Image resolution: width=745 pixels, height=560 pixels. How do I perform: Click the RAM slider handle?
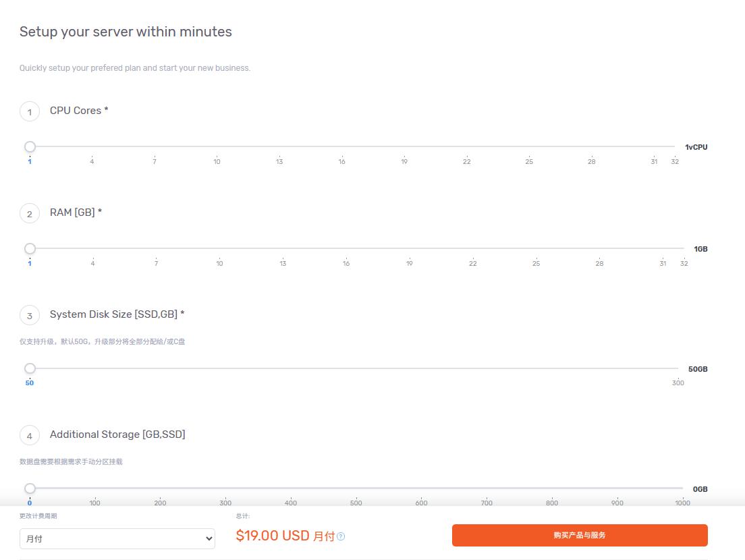point(30,248)
